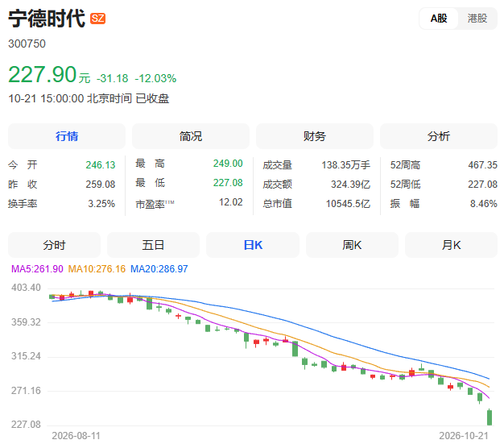Click the last green candlestick on chart

[x=490, y=417]
